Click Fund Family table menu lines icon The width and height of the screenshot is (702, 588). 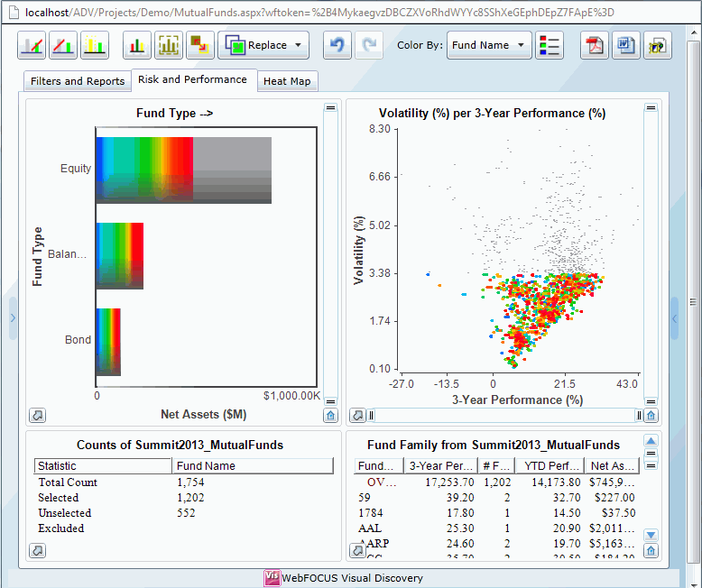651,453
